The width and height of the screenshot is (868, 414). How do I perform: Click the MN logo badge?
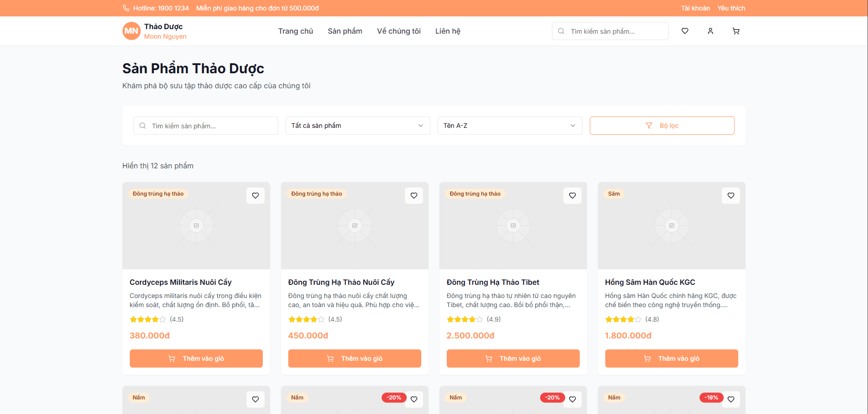(x=131, y=31)
